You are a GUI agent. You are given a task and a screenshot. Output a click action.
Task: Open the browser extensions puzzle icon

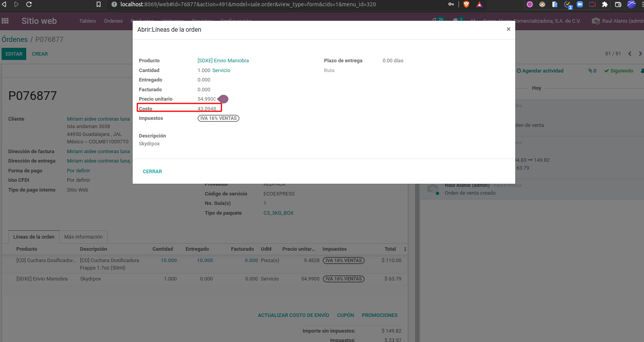(x=605, y=4)
